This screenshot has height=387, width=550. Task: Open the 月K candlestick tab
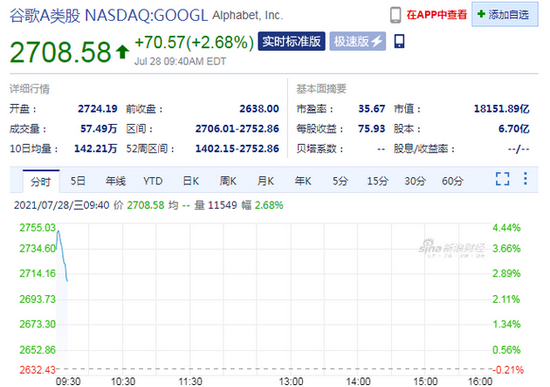coord(266,181)
